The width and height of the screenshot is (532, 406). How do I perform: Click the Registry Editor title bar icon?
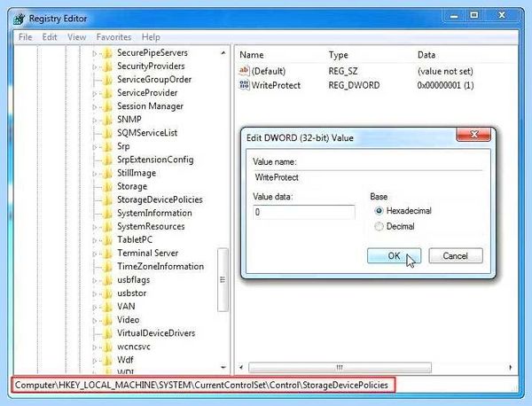(x=20, y=19)
